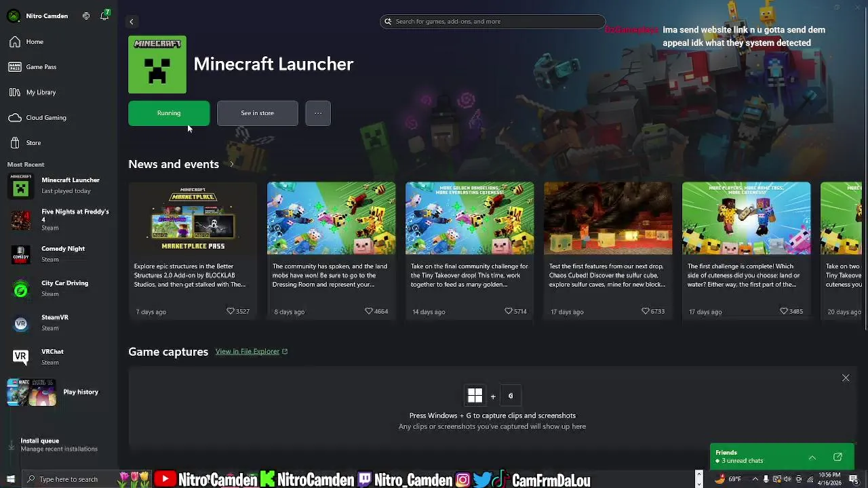
Task: Open the 69°F weather widget
Action: coord(728,479)
